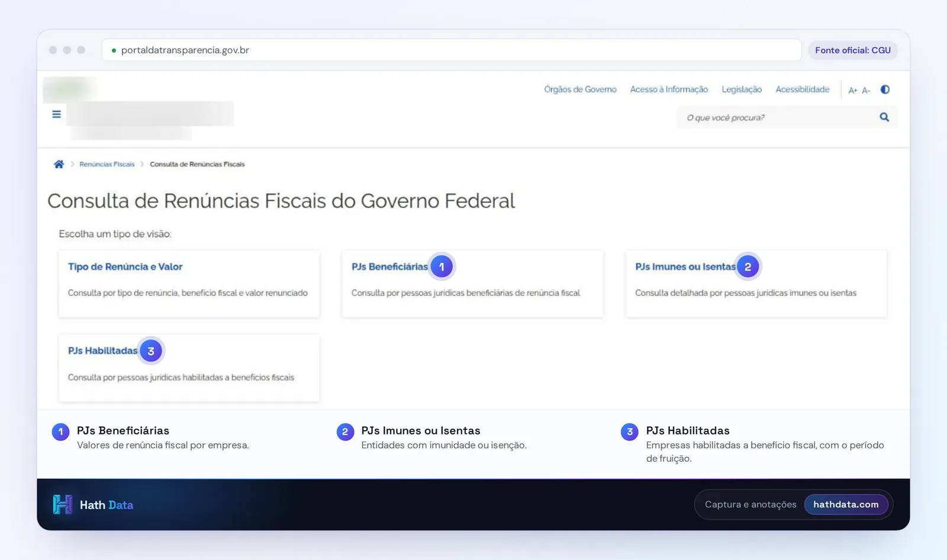Open the hamburger menu icon
Screen dimensions: 947x560
[56, 114]
